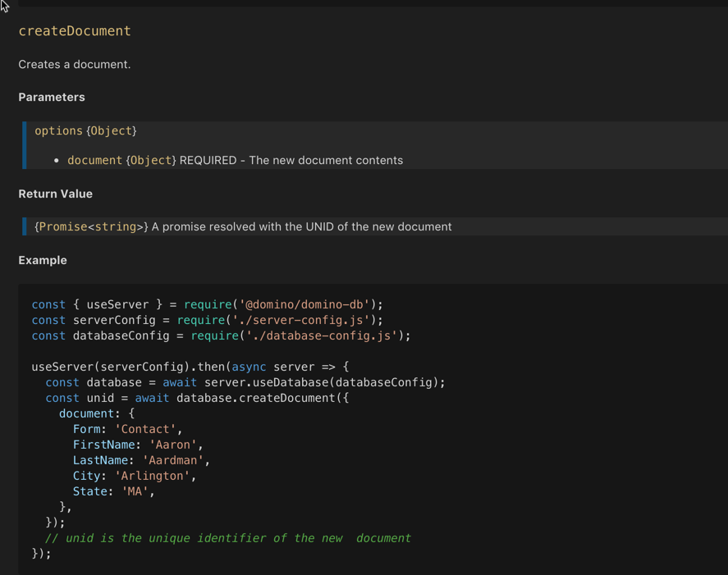Click the "{Promise<string>}" return description line

point(243,226)
